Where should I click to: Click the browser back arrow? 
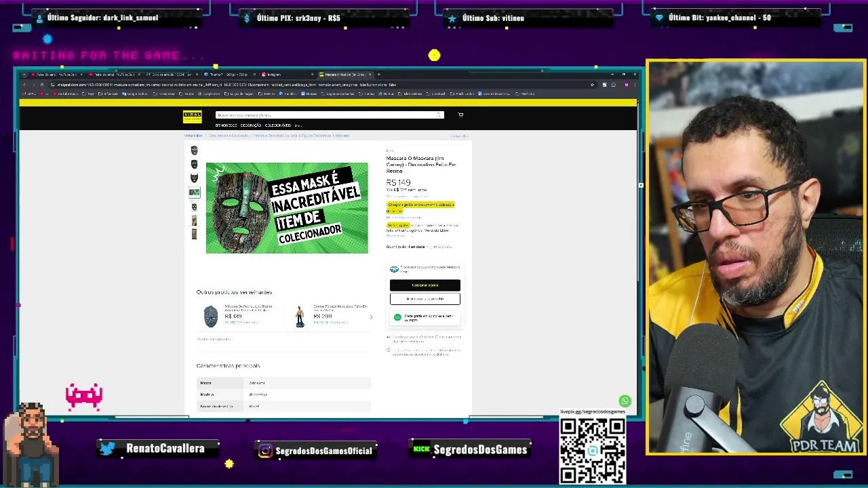pos(24,85)
